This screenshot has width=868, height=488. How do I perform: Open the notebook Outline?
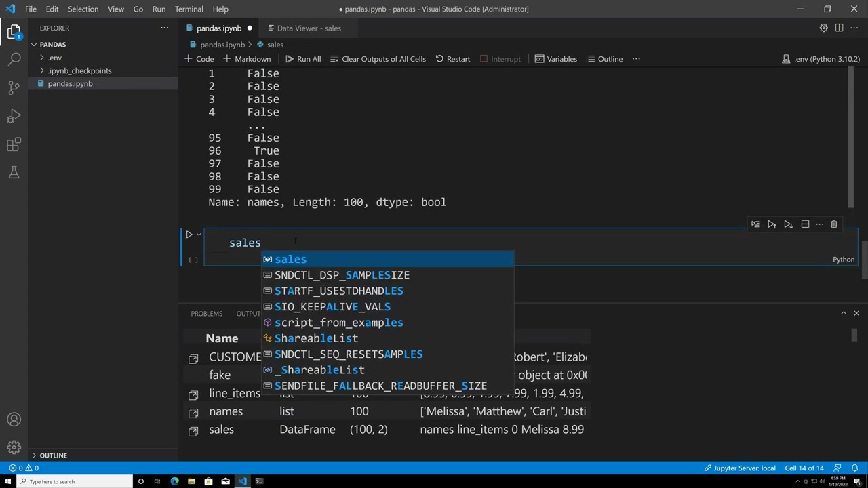[605, 59]
